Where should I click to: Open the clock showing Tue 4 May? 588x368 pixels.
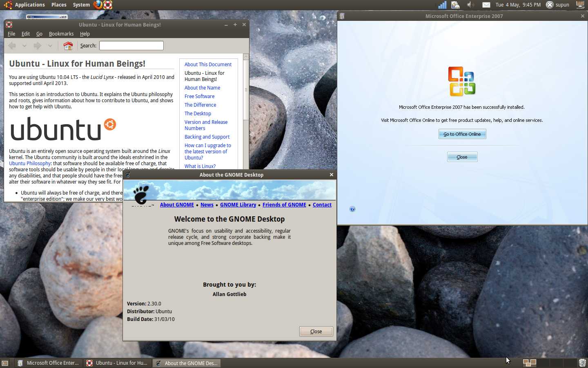pos(518,5)
